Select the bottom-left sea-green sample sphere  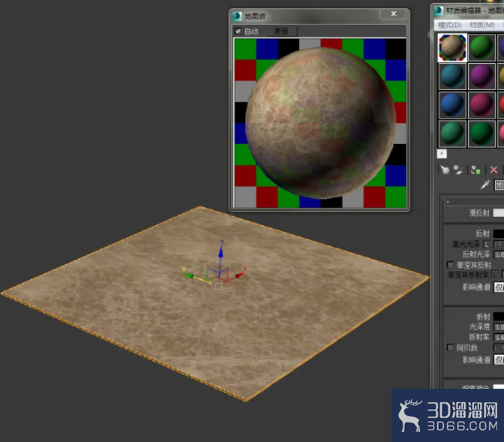click(x=452, y=134)
